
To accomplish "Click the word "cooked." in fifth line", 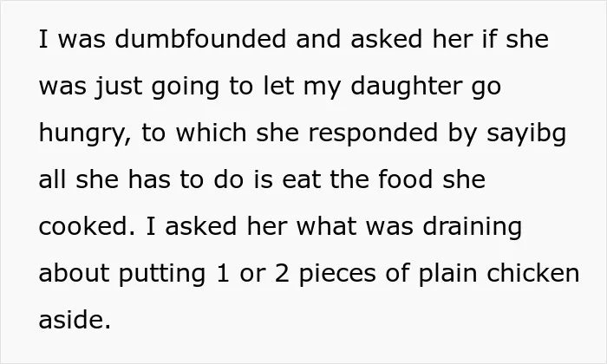I will 87,226.
